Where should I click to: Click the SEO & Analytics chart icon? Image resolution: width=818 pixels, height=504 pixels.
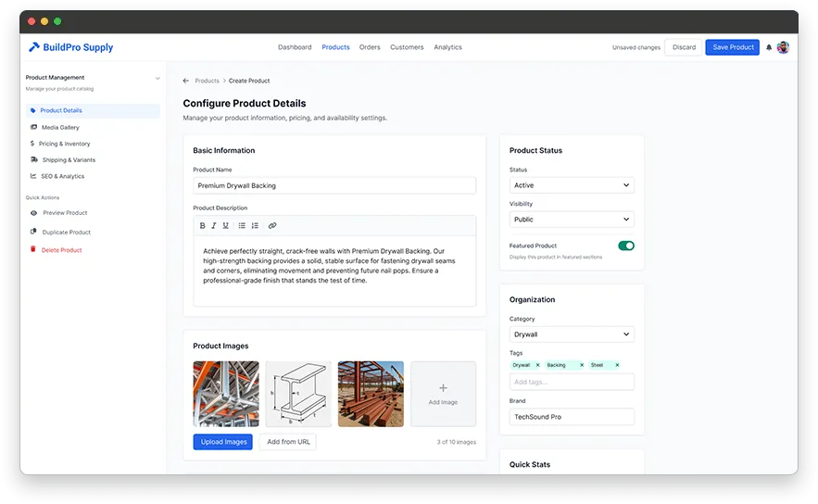[33, 176]
